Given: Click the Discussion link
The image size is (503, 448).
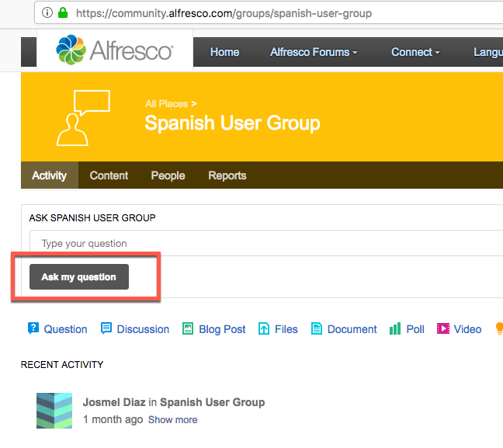Looking at the screenshot, I should tap(143, 329).
